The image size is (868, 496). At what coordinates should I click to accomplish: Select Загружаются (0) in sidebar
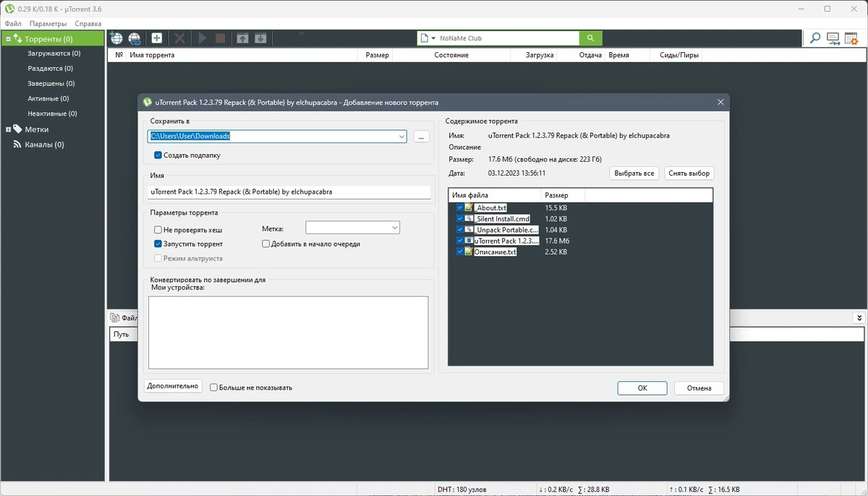pos(54,54)
